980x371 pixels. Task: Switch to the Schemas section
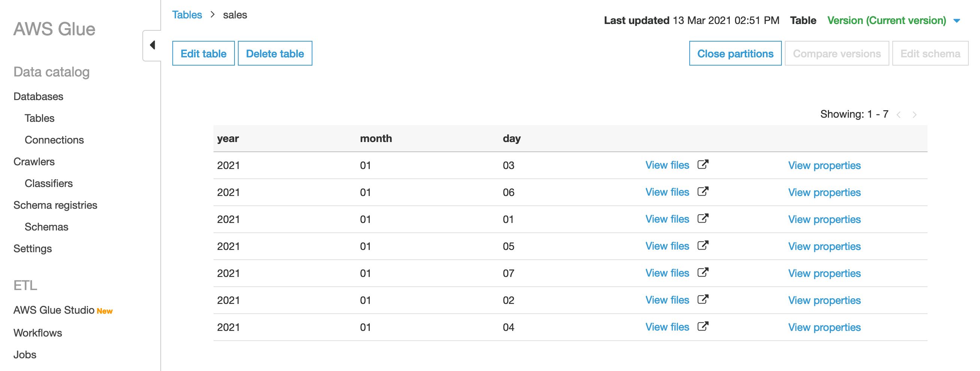click(46, 227)
